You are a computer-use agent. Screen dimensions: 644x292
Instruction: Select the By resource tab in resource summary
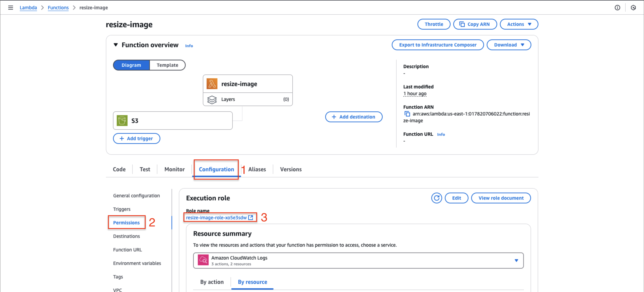[x=252, y=282]
